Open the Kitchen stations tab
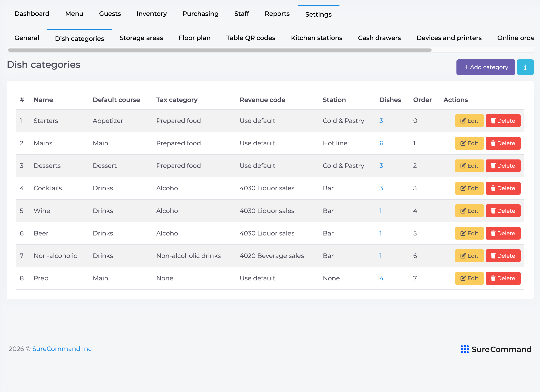The image size is (540, 392). point(316,38)
